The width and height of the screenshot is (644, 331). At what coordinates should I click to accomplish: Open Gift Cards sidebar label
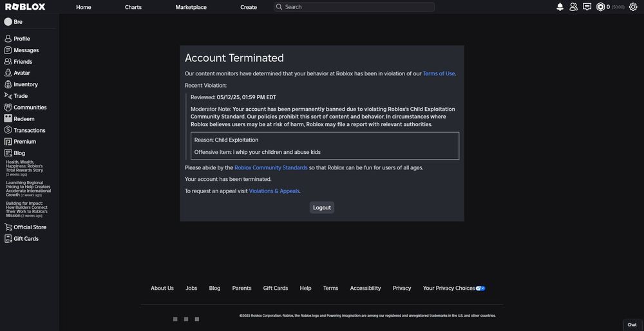[26, 239]
